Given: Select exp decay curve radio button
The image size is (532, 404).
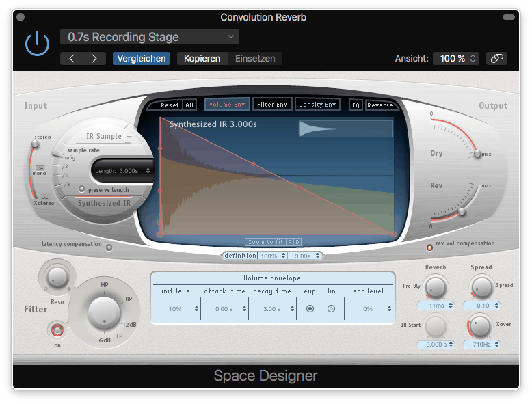Looking at the screenshot, I should tap(310, 309).
